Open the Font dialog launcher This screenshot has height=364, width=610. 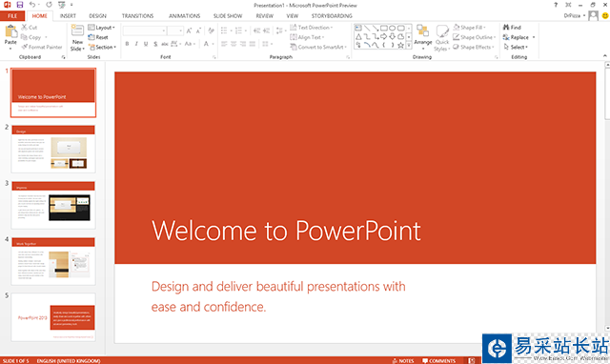point(214,57)
